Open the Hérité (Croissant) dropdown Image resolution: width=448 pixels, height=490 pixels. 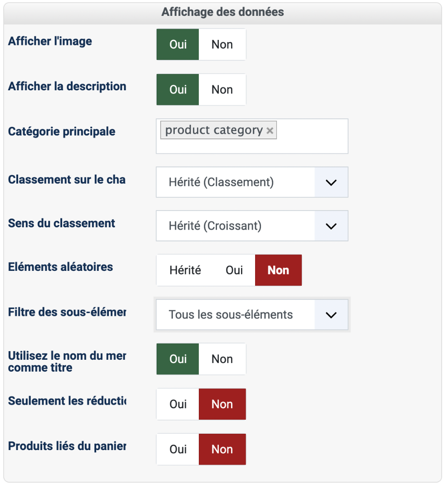pyautogui.click(x=252, y=226)
